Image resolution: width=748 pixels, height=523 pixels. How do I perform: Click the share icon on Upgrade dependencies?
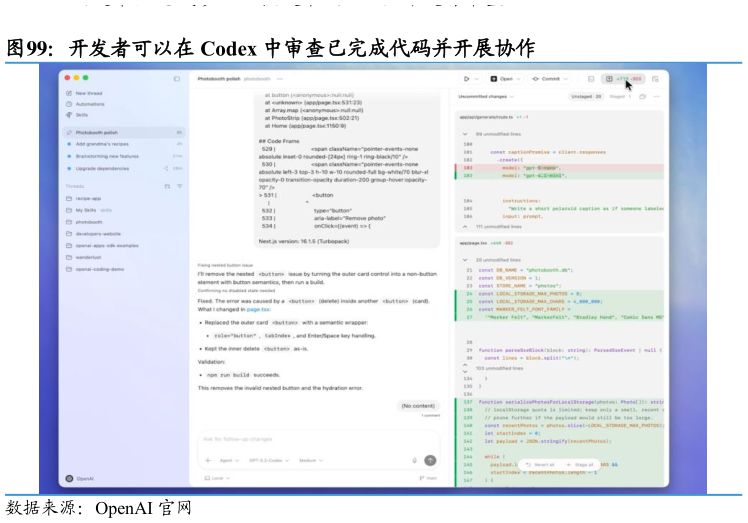point(166,168)
